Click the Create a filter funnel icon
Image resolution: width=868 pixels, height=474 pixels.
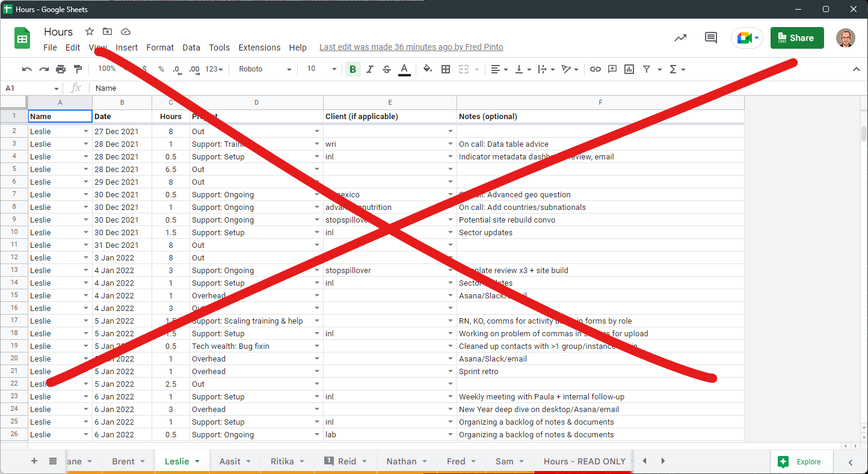(647, 69)
